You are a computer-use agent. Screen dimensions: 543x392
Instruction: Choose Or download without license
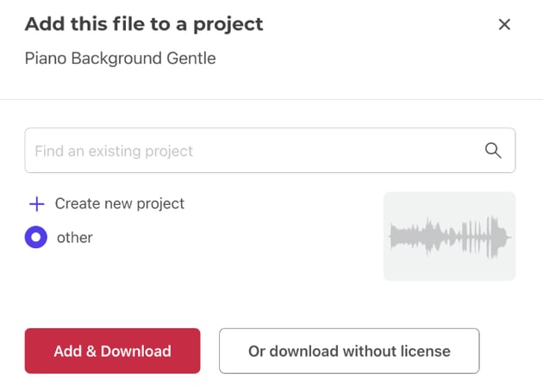pyautogui.click(x=349, y=351)
